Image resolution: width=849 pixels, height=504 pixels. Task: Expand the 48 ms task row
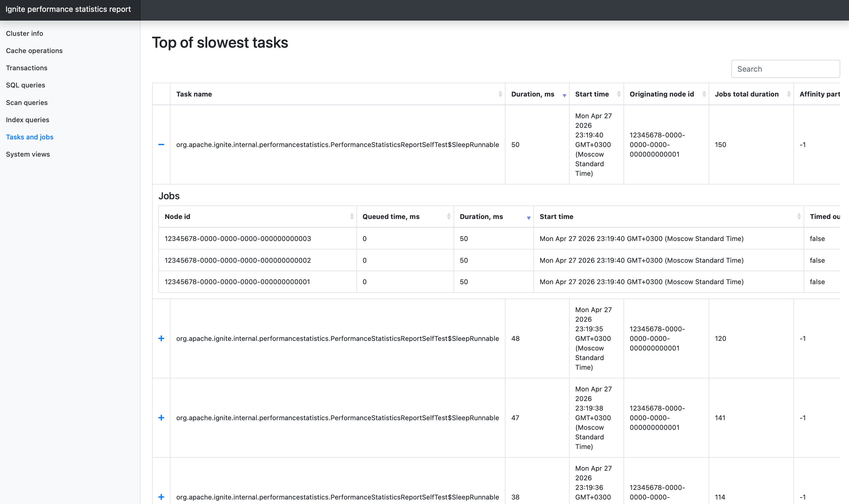[161, 339]
